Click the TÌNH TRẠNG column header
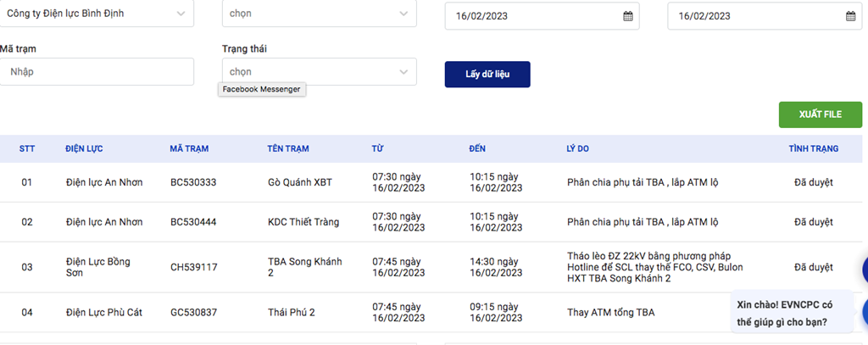The width and height of the screenshot is (868, 345). [813, 149]
